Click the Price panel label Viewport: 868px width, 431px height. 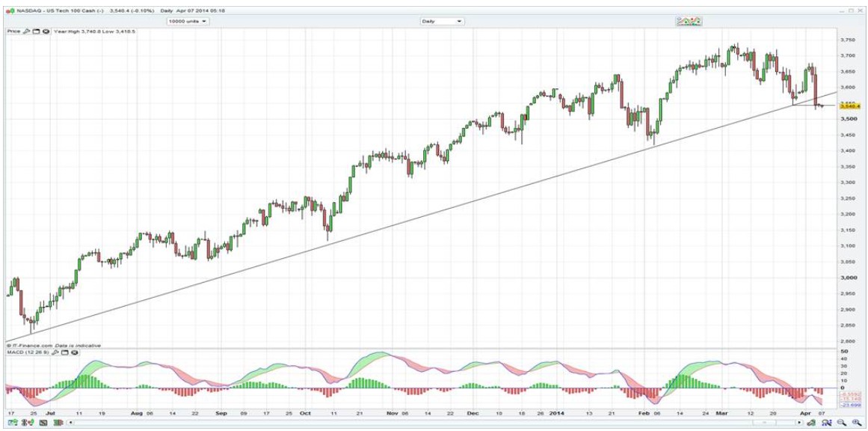[13, 31]
